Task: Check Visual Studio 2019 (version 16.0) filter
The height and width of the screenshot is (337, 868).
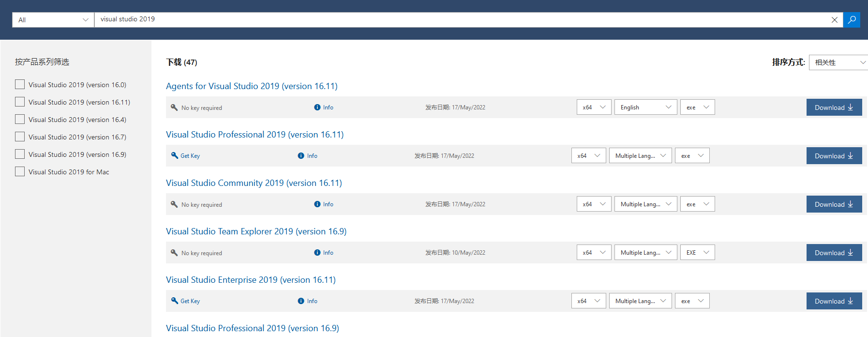Action: [20, 84]
